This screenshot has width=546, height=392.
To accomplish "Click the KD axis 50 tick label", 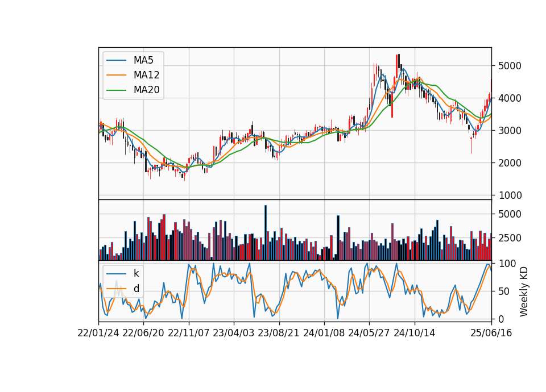I will click(504, 291).
